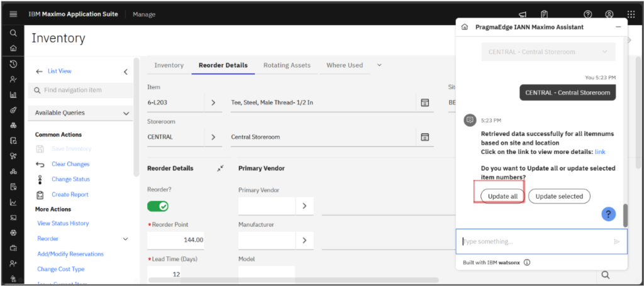Click the horizontal scrollbar under the form
Viewport: 644px width, 286px height.
pyautogui.click(x=293, y=280)
